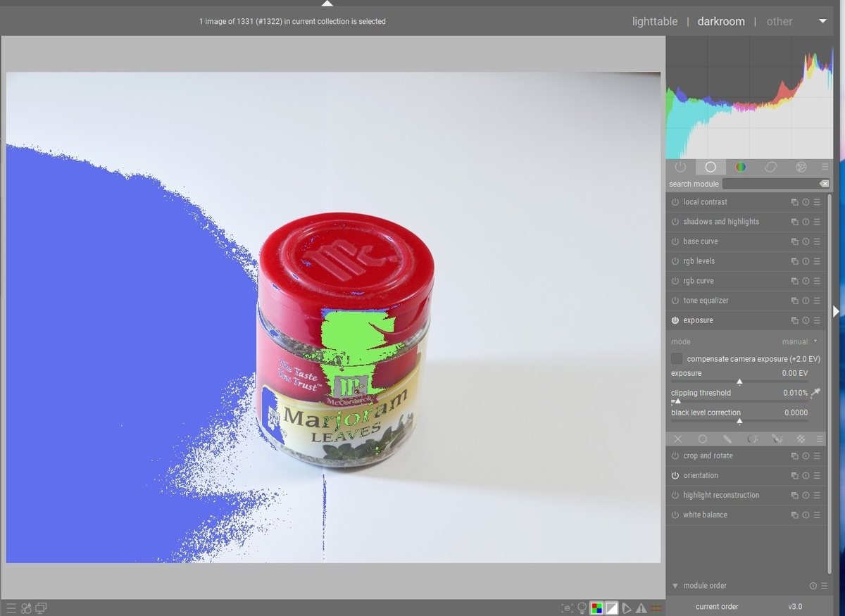Turn on the base curve module

[675, 241]
